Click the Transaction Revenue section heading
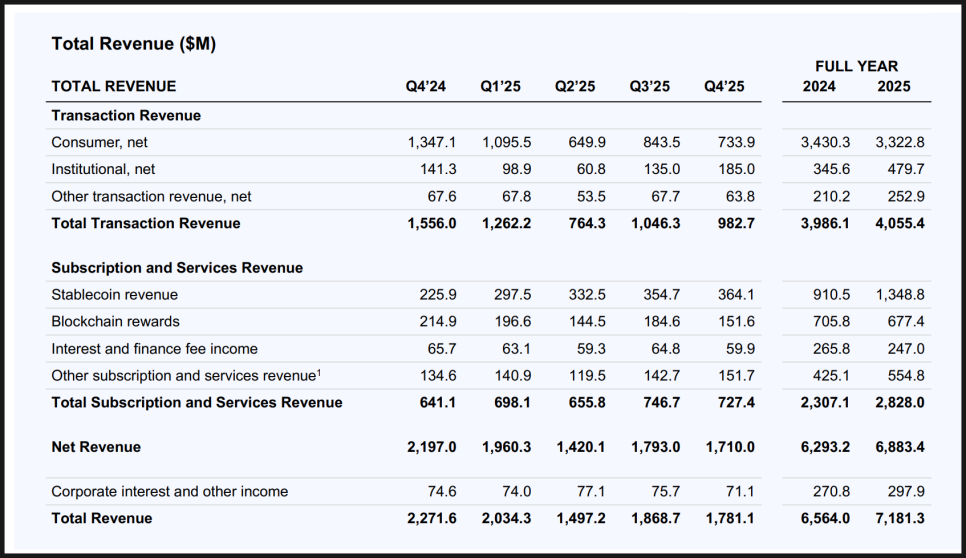Screen dimensions: 966x558 coord(126,116)
